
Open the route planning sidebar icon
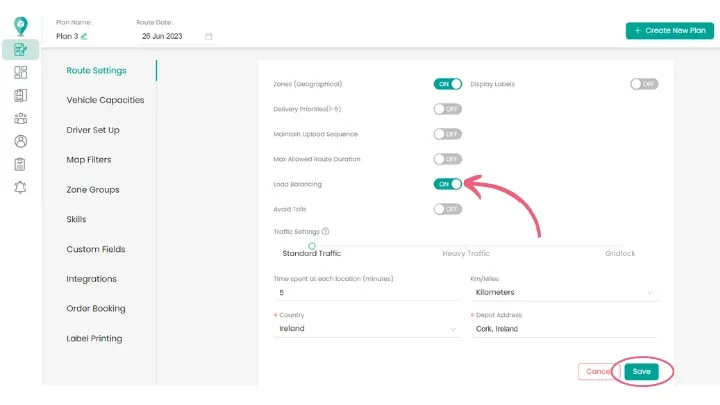(21, 49)
